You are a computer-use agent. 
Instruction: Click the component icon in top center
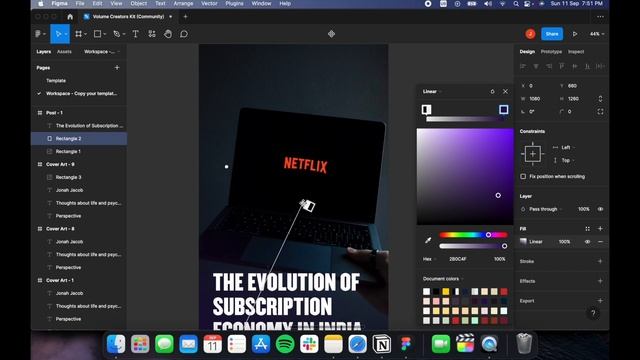[x=331, y=34]
